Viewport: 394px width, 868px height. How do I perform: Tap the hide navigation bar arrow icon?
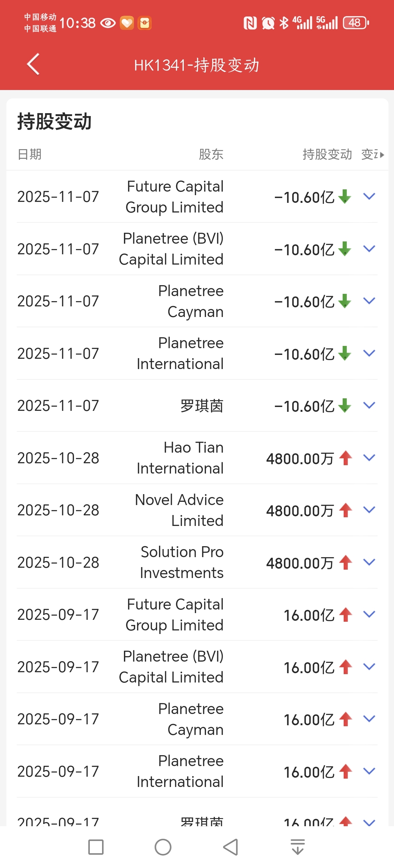coord(297,846)
